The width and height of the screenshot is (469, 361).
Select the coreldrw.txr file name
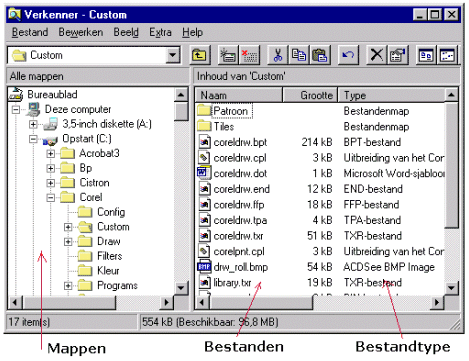[238, 236]
